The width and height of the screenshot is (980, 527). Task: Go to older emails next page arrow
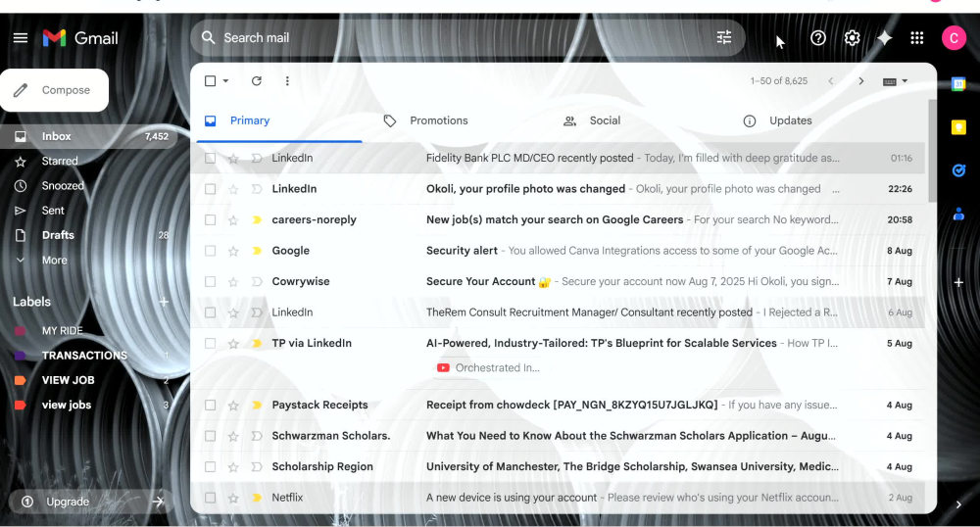click(x=860, y=80)
